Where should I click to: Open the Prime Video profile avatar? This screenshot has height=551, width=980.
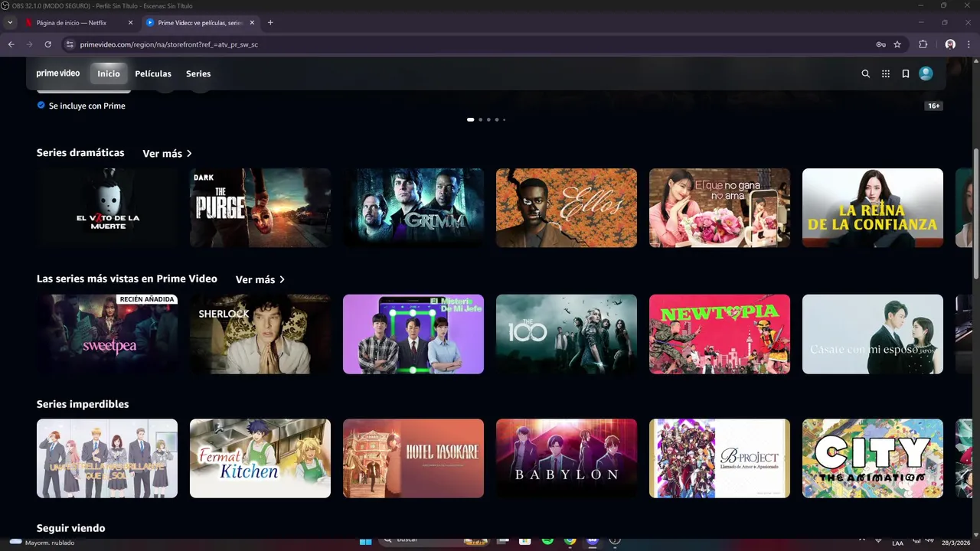(926, 73)
